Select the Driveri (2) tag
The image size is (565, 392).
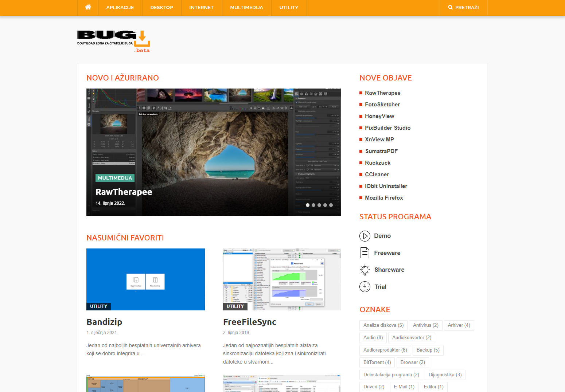point(374,387)
